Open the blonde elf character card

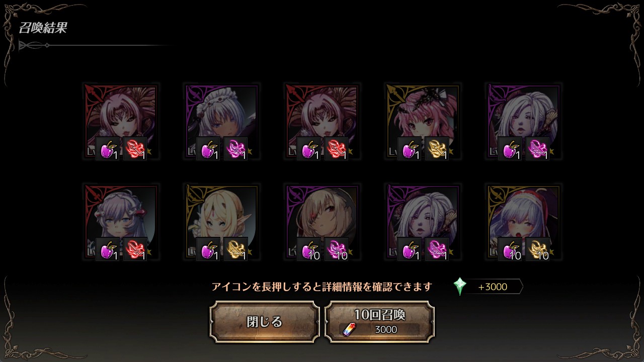pyautogui.click(x=221, y=222)
